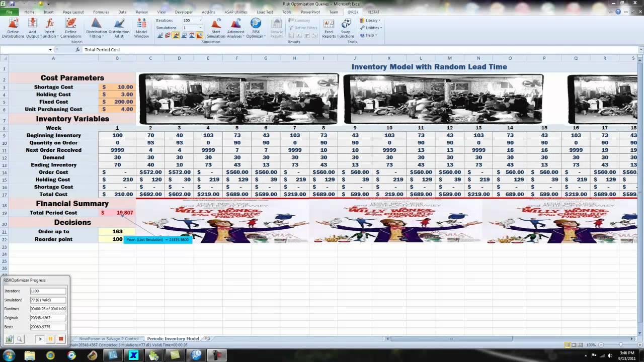Click the Inventory Model with Random Lead Time title

(429, 67)
